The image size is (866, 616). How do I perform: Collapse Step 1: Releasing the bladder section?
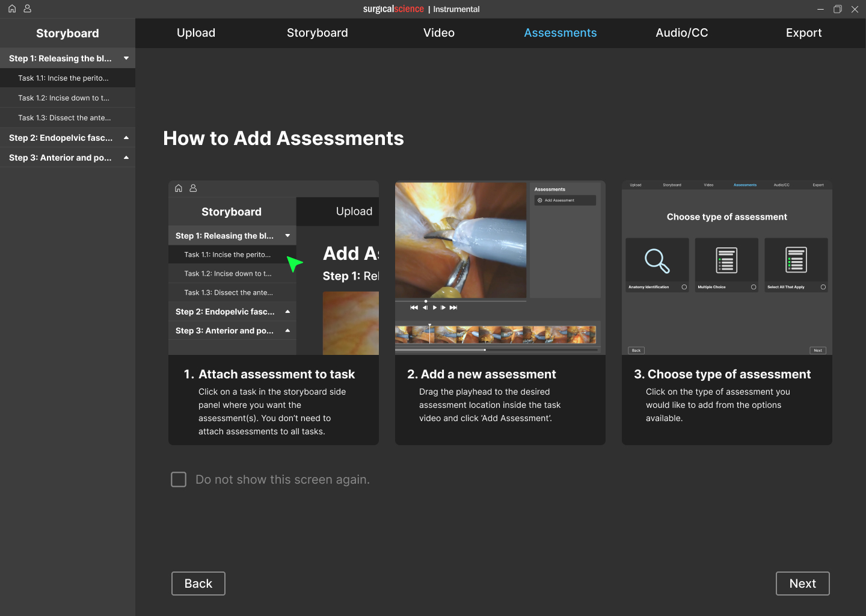(x=126, y=58)
